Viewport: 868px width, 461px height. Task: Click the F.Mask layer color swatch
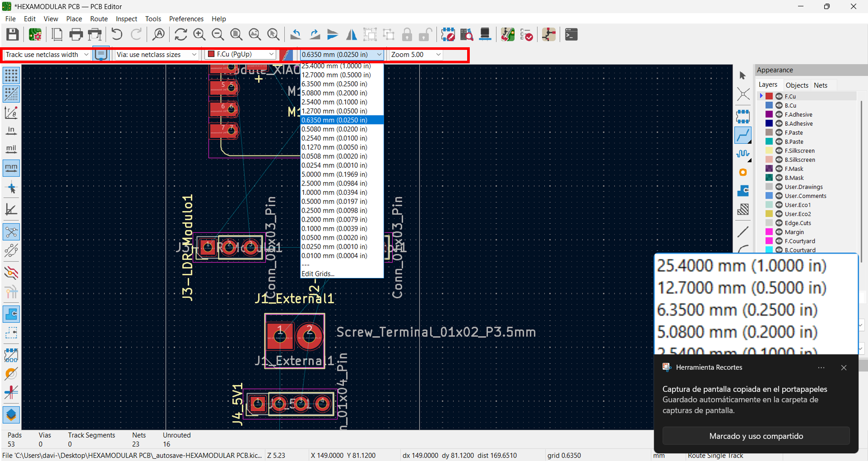click(769, 169)
